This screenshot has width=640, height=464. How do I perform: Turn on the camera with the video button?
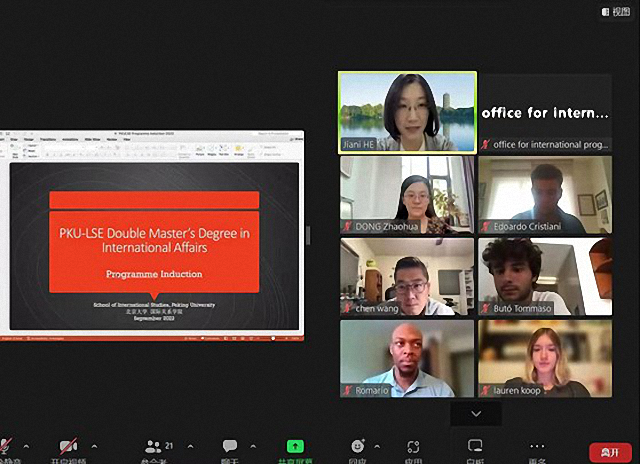pos(69,447)
